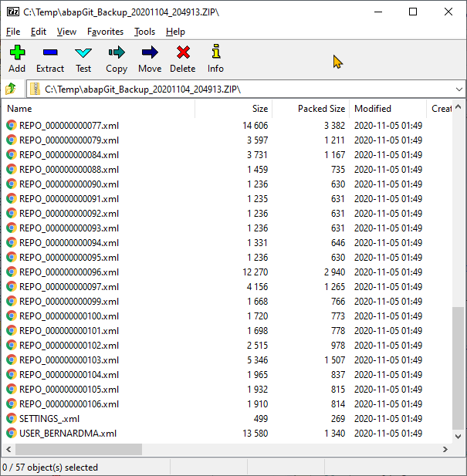Screen dimensions: 467x476
Task: Click the packed size value 1 507
Action: coord(334,360)
